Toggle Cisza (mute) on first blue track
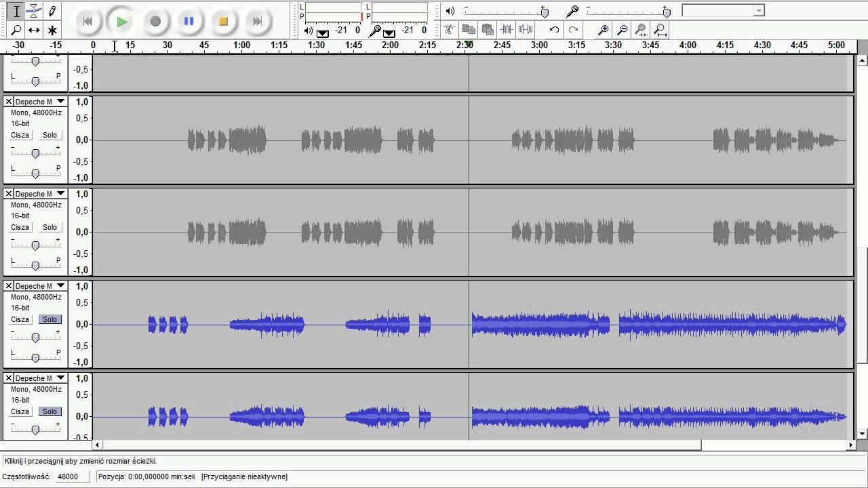868x488 pixels. (x=20, y=319)
